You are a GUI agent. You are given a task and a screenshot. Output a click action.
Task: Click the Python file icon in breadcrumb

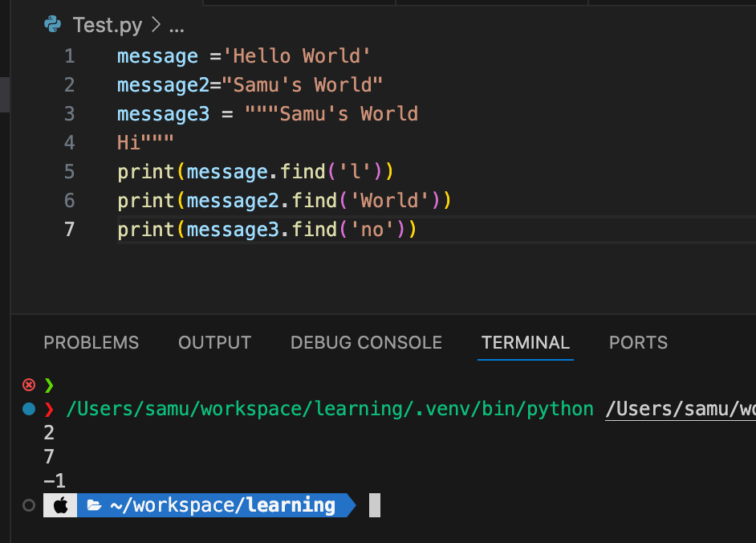52,24
